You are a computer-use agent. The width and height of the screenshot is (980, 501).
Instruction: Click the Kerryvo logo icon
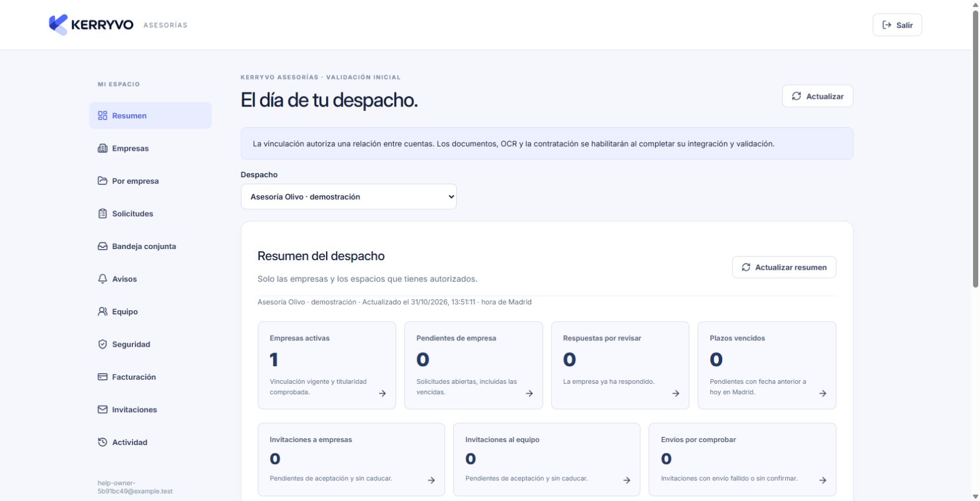58,25
